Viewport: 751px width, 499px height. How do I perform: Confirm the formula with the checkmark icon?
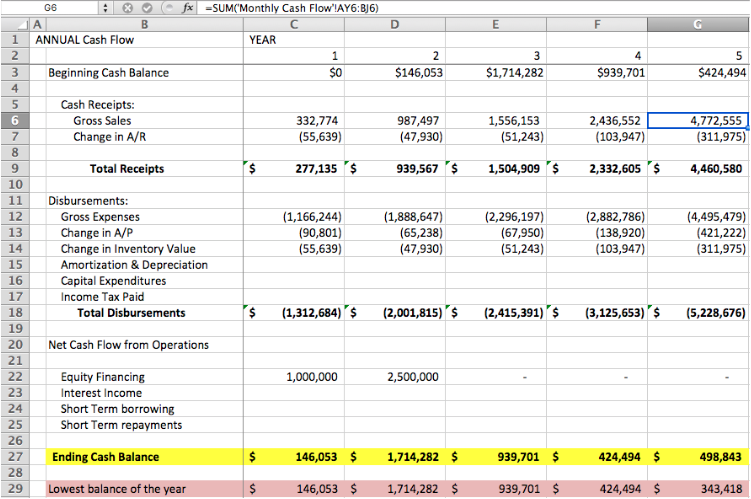click(x=147, y=8)
